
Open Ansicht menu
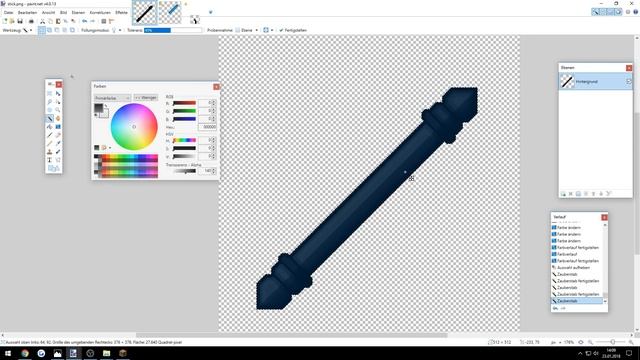48,13
